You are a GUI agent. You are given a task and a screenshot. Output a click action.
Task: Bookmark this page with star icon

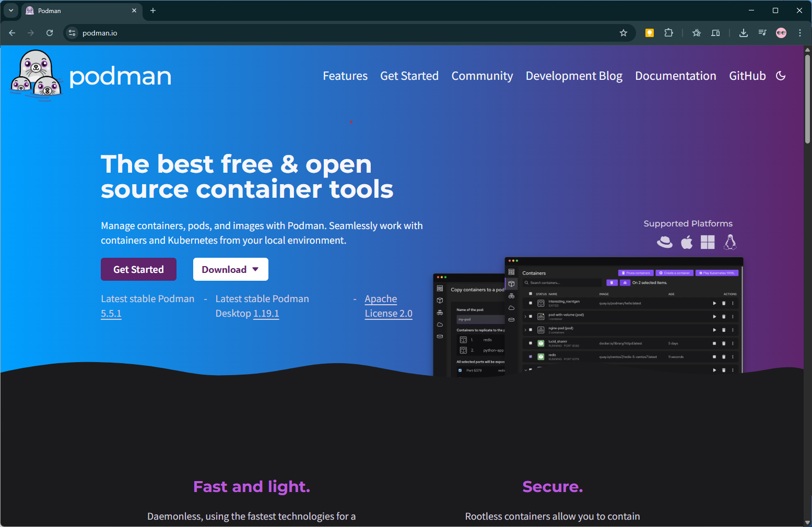coord(623,33)
